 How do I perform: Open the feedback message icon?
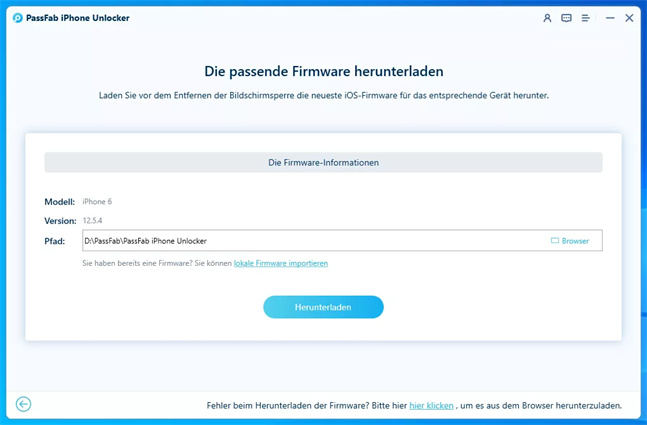click(566, 18)
